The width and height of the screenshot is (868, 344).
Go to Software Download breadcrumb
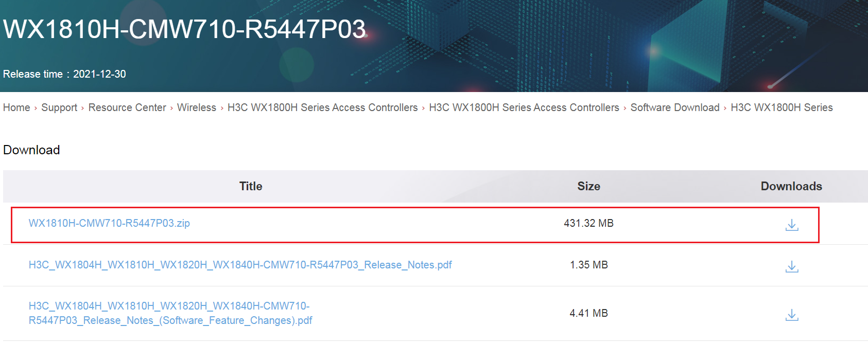click(x=675, y=107)
